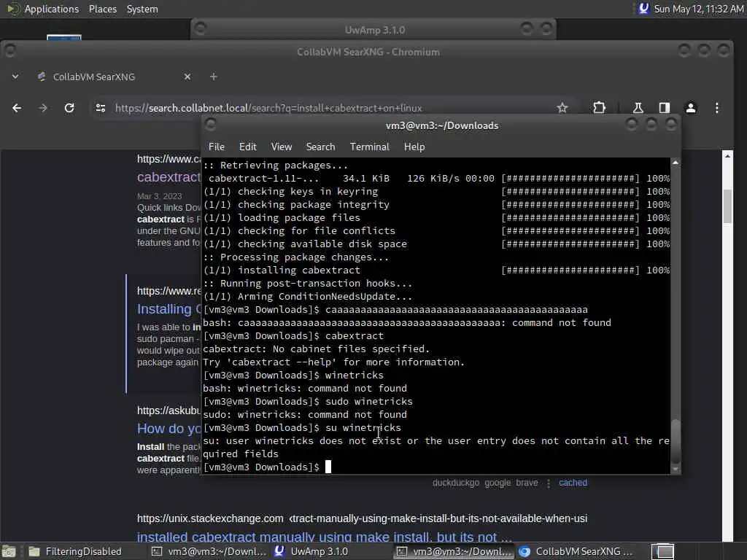Open the cabextract search result title
Image resolution: width=747 pixels, height=560 pixels.
click(x=169, y=177)
